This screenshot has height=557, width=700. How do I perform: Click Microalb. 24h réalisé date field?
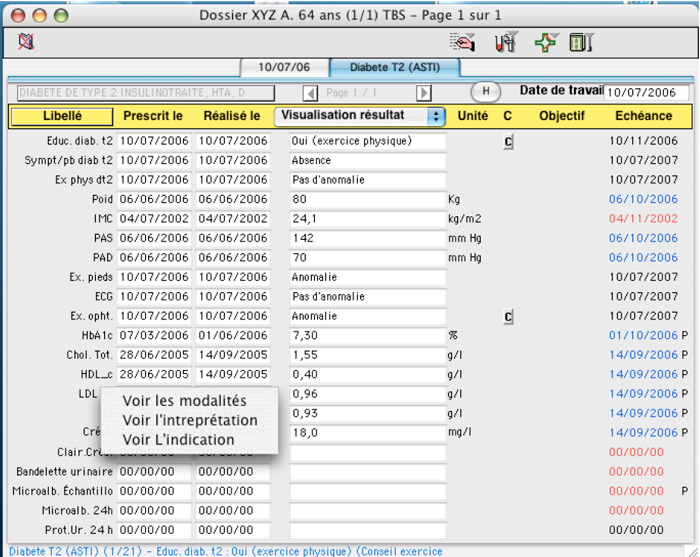tap(233, 511)
